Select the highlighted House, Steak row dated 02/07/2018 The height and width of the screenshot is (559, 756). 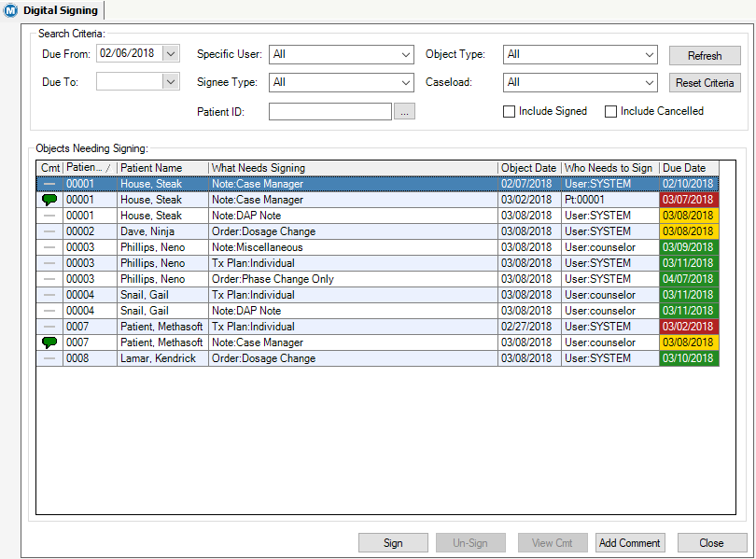pyautogui.click(x=377, y=184)
